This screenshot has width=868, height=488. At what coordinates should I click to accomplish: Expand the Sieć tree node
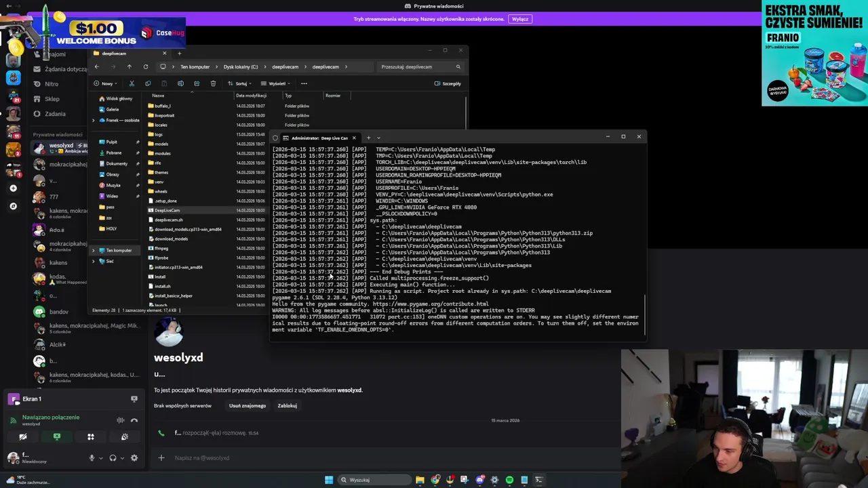(x=94, y=261)
